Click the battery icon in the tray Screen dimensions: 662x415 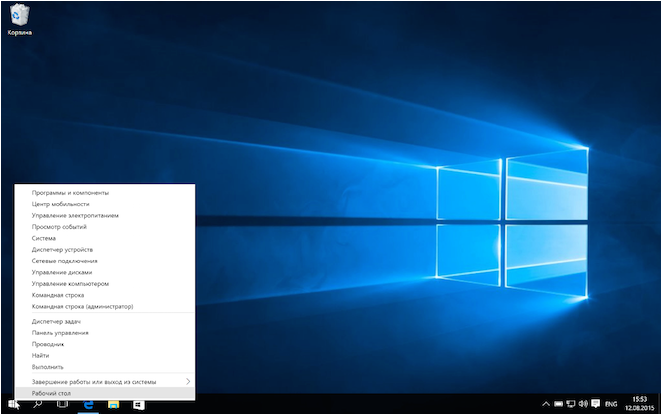pos(559,404)
